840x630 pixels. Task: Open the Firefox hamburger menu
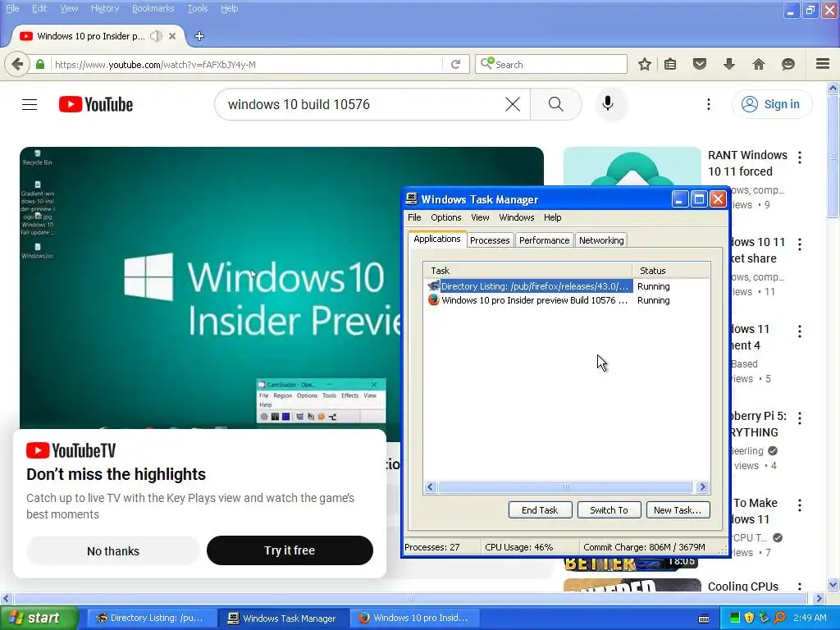pos(823,64)
